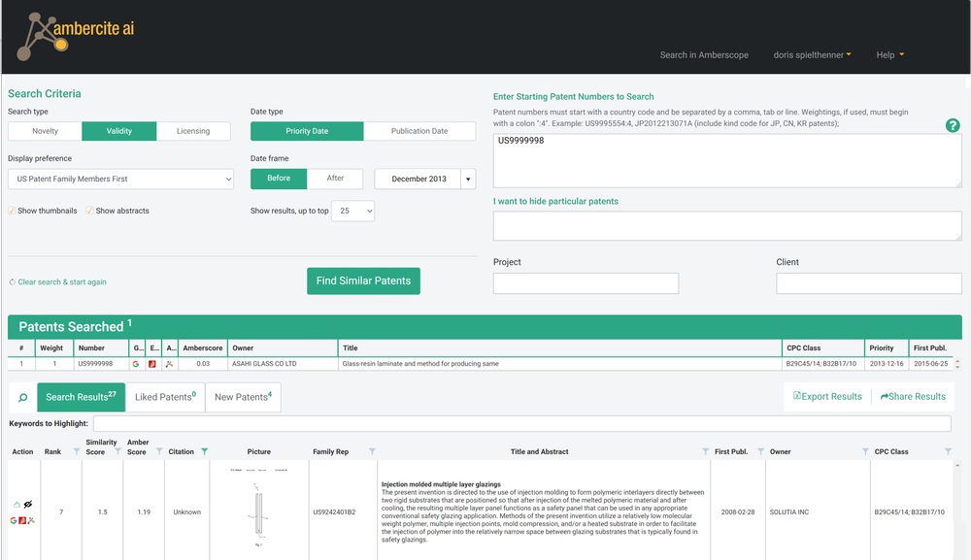Viewport: 971px width, 560px height.
Task: Open the Help menu
Action: (889, 55)
